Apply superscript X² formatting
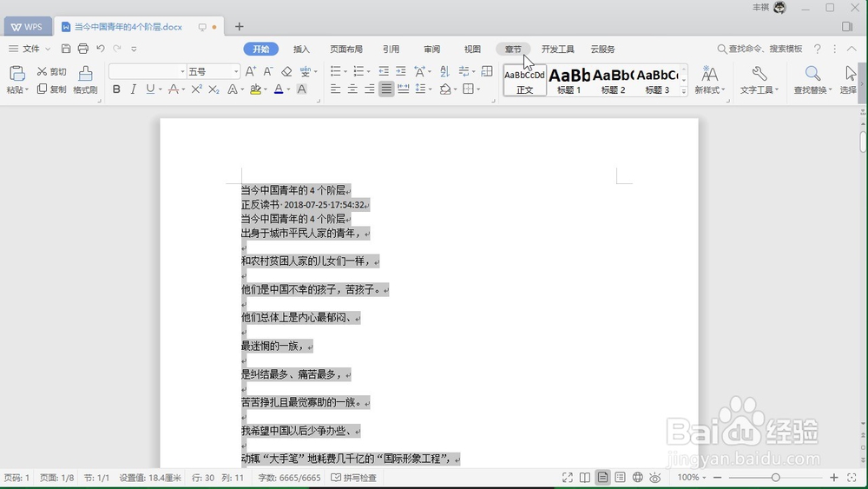This screenshot has height=489, width=868. click(196, 89)
